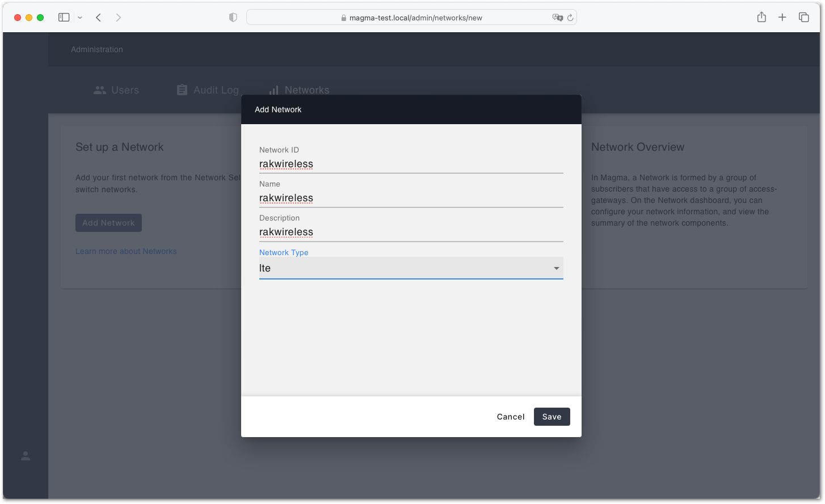Viewport: 825px width, 504px height.
Task: Click the Networks bar chart icon
Action: [x=274, y=90]
